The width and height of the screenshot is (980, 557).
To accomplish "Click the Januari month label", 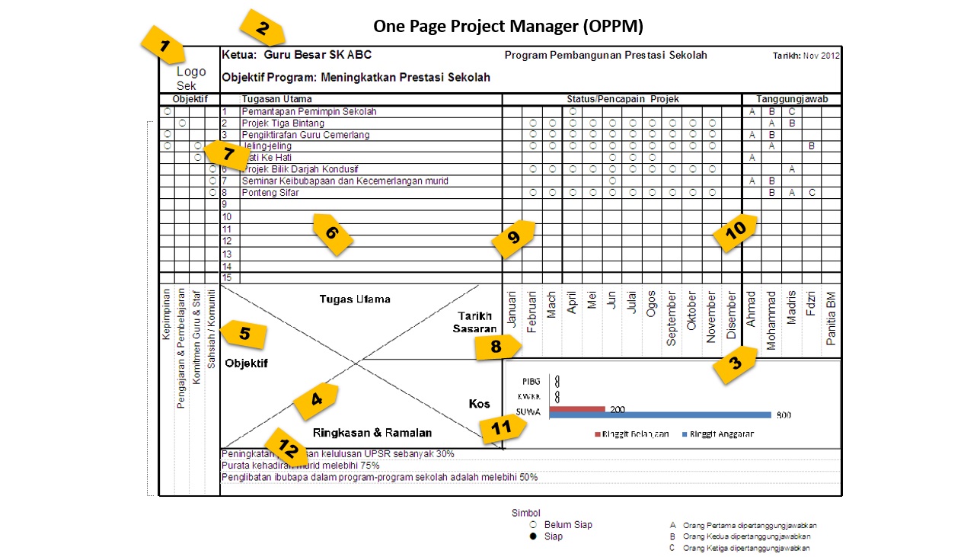I will [x=512, y=309].
